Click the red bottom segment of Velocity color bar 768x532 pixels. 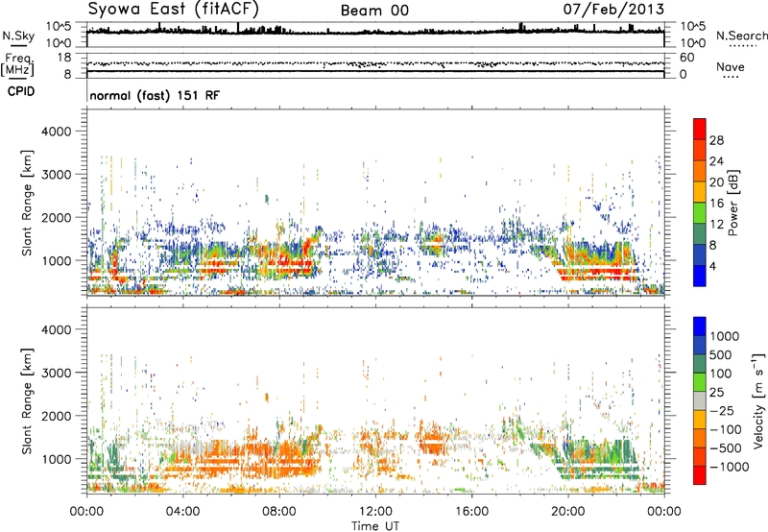tap(700, 475)
